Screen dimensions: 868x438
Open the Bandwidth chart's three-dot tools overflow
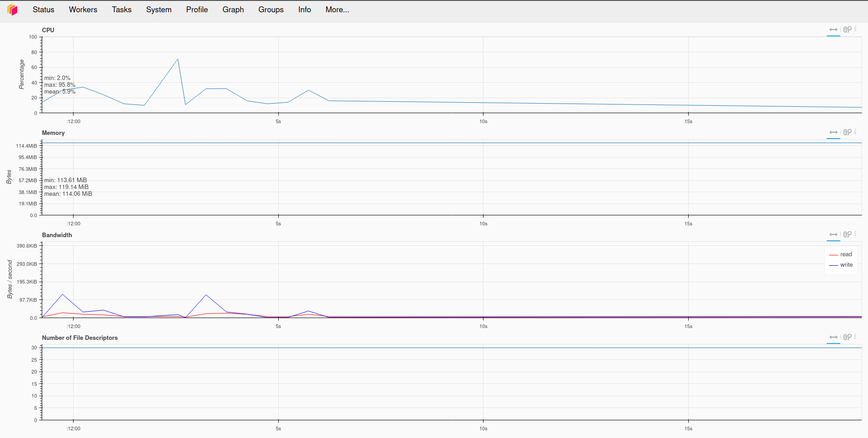point(855,234)
